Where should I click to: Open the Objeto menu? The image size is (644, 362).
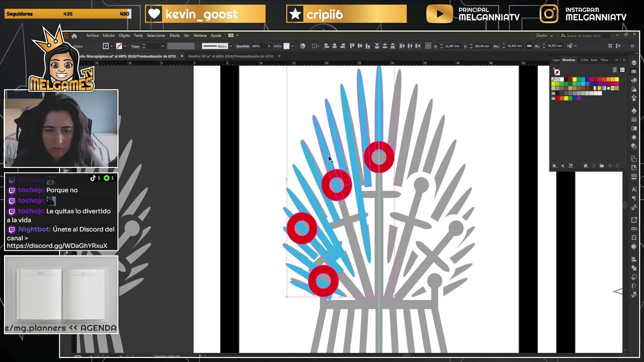click(x=124, y=36)
